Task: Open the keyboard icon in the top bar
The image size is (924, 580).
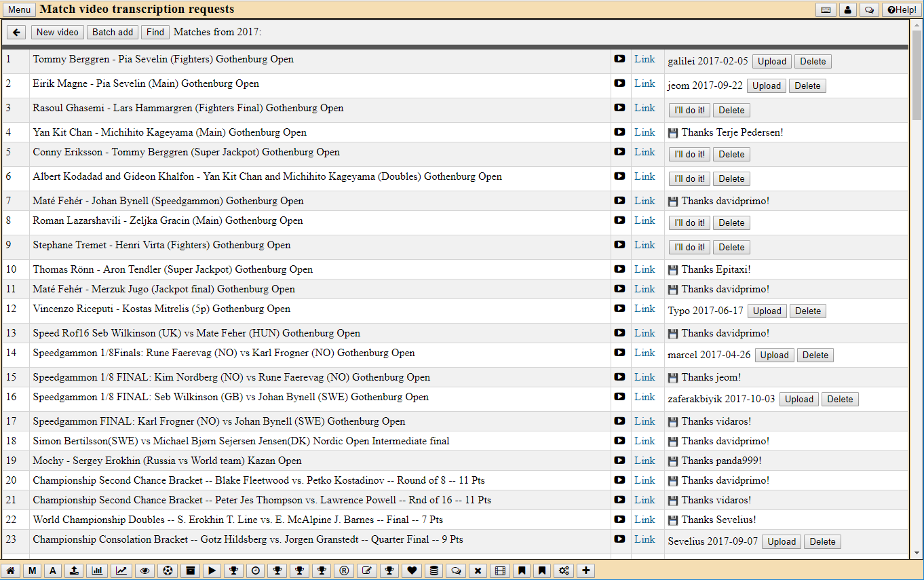Action: click(826, 10)
